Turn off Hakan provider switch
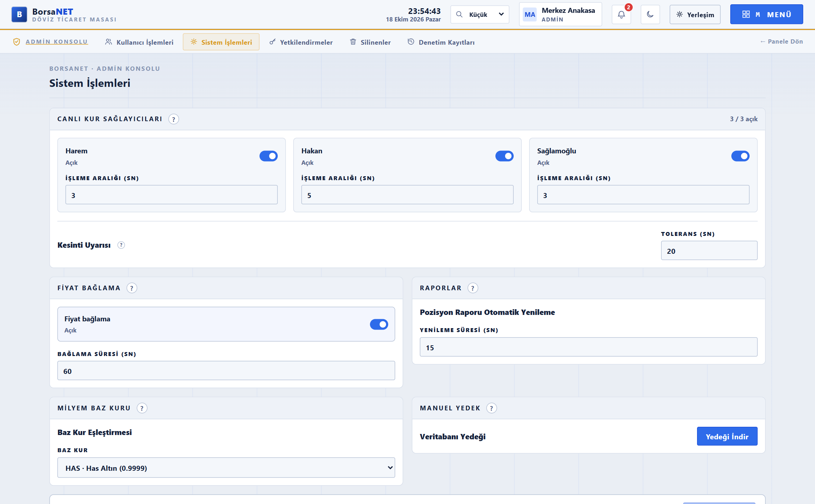 pos(504,156)
